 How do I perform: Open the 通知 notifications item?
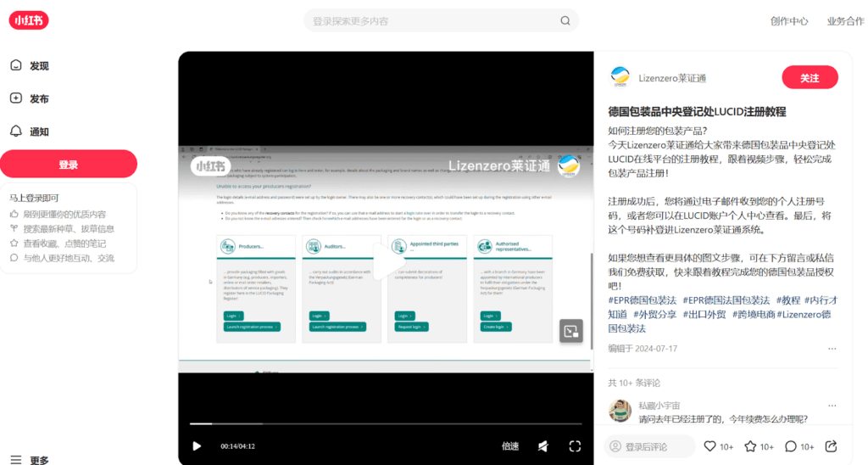(x=38, y=132)
